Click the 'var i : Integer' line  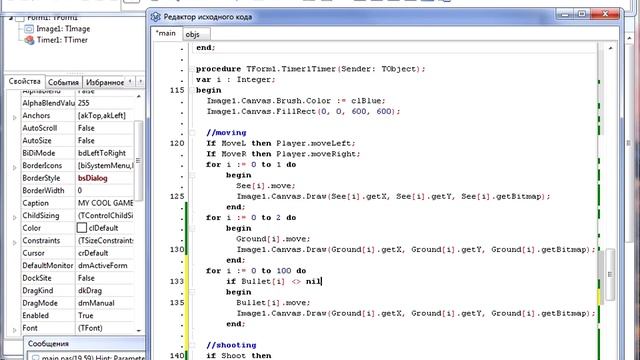(x=236, y=80)
